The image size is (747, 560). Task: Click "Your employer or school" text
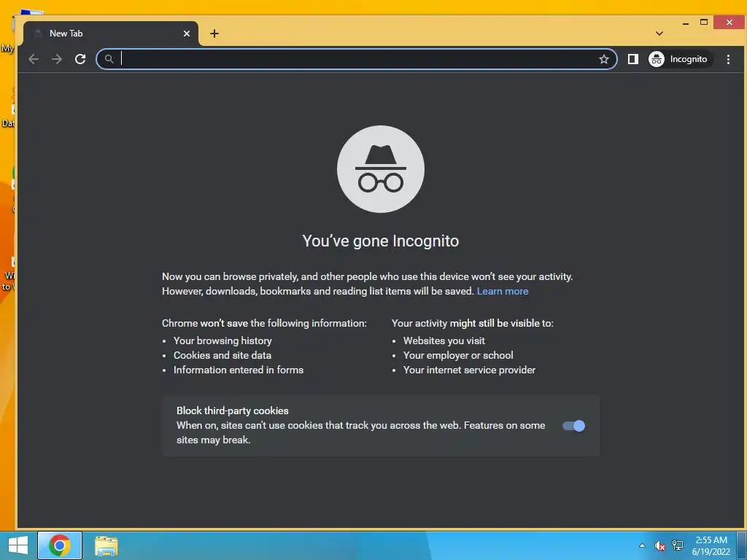(x=458, y=355)
